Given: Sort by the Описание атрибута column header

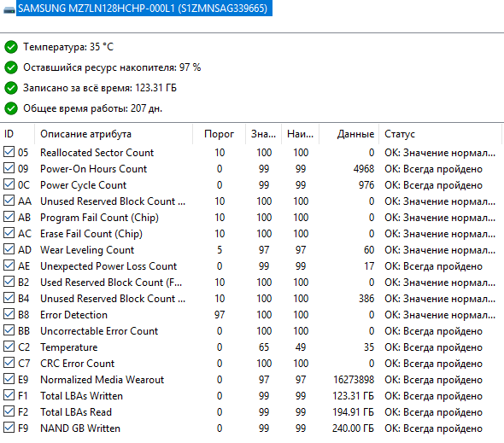Looking at the screenshot, I should pyautogui.click(x=114, y=134).
